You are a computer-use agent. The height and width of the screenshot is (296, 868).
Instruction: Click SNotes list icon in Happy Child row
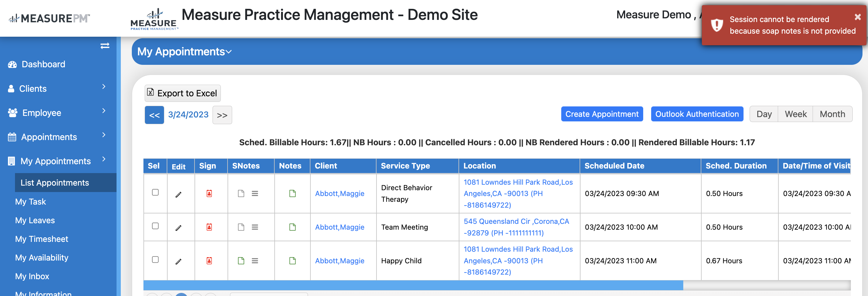click(255, 261)
